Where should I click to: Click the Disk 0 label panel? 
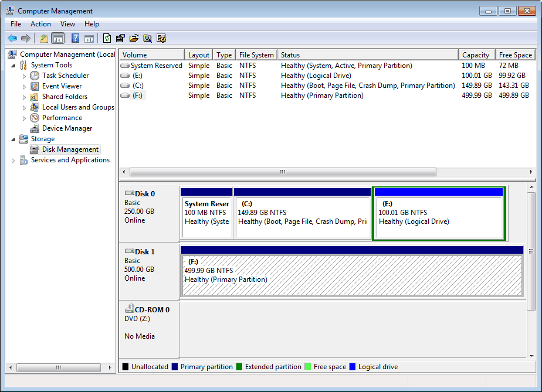tap(149, 213)
